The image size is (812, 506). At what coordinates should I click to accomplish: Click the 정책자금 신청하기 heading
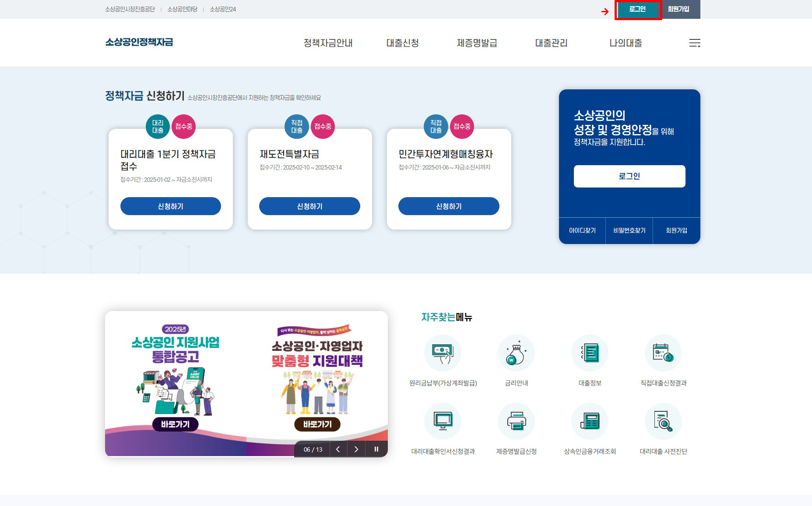(x=145, y=96)
